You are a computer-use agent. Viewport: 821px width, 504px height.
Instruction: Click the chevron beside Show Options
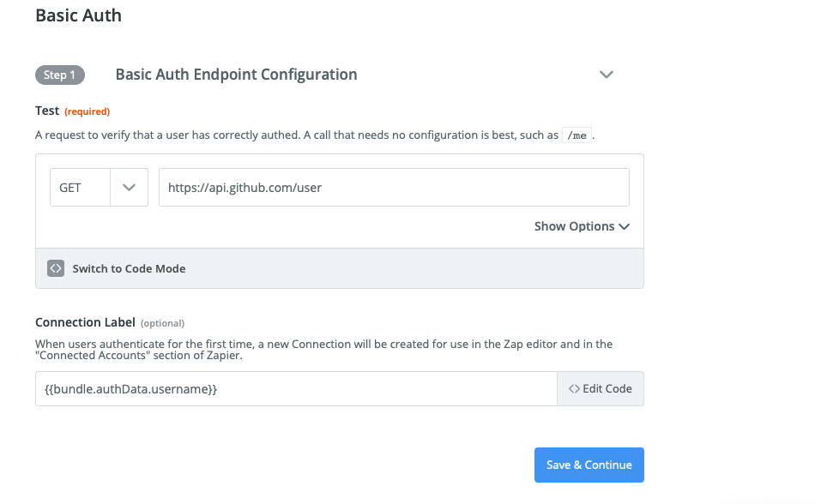(624, 226)
